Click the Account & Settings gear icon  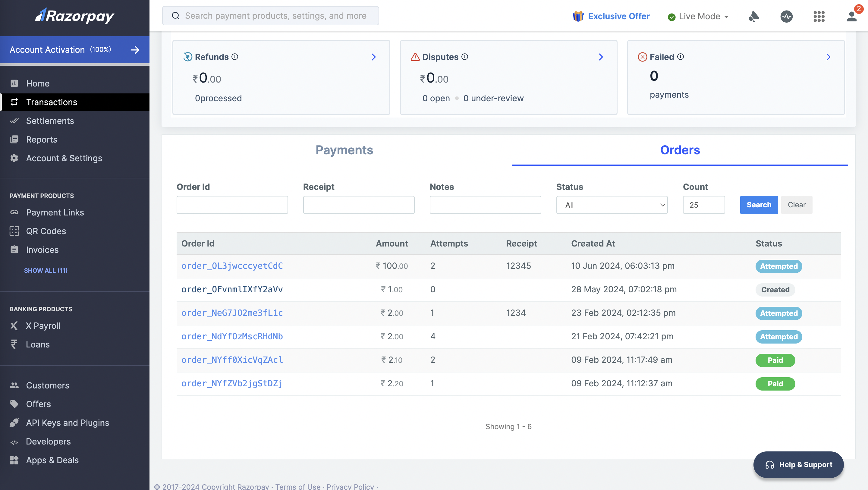tap(14, 158)
